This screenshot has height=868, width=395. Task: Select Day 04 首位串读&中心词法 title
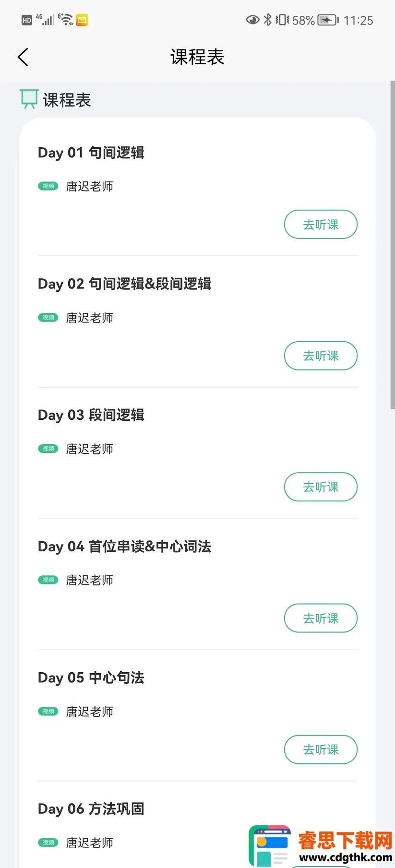(x=125, y=547)
